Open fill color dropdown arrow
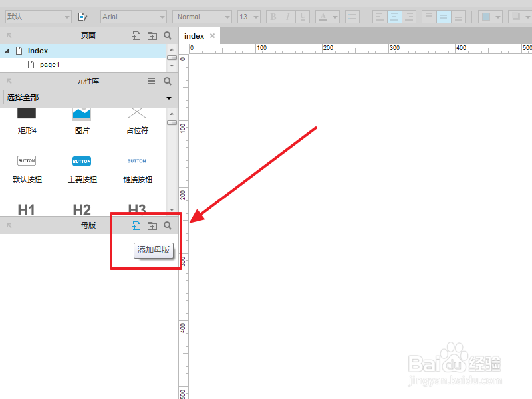 (498, 17)
